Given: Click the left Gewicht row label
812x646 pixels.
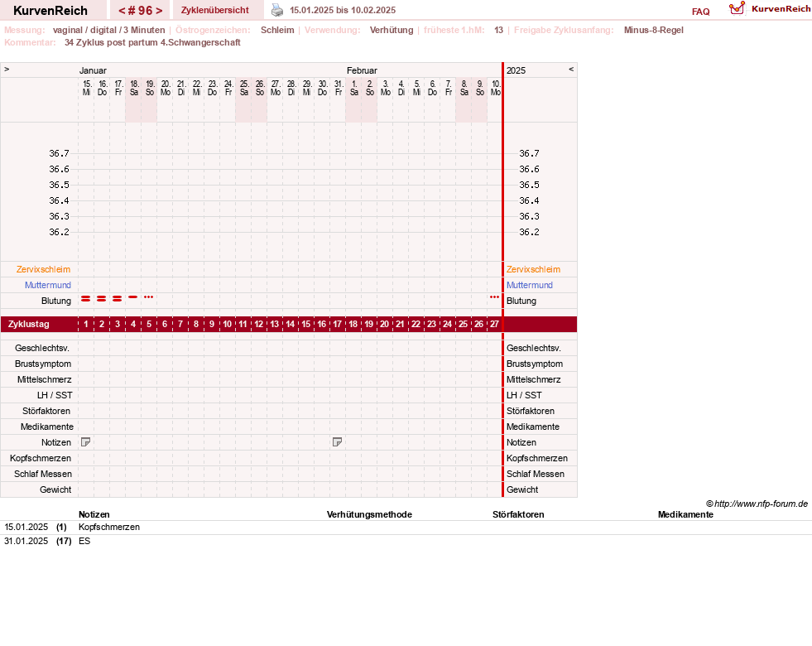Looking at the screenshot, I should [55, 489].
